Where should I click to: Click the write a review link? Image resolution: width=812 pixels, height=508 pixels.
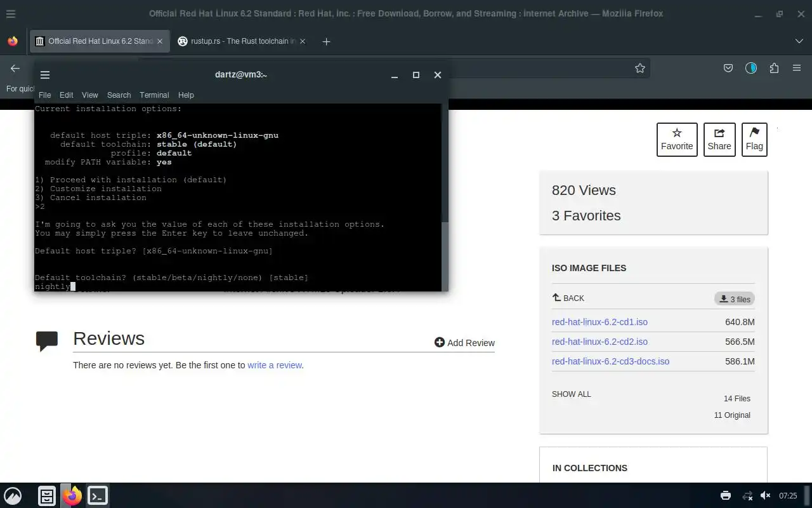coord(274,365)
